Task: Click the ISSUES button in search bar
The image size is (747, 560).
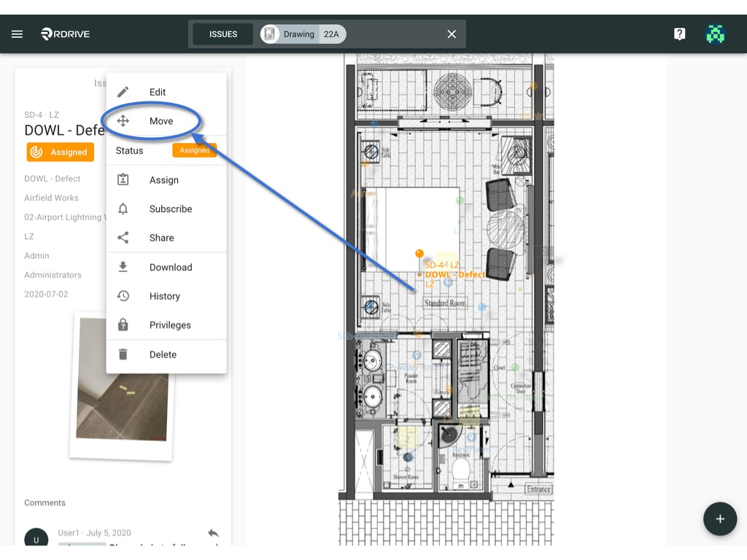Action: pos(223,34)
